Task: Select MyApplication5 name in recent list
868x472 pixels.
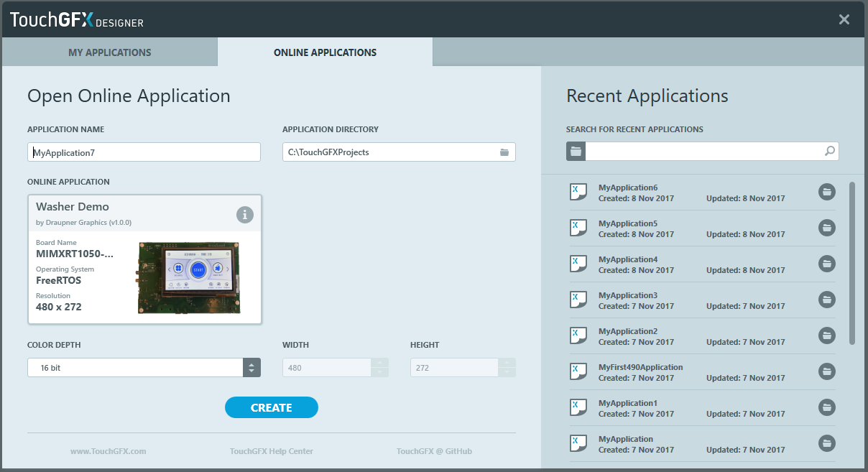Action: coord(628,223)
